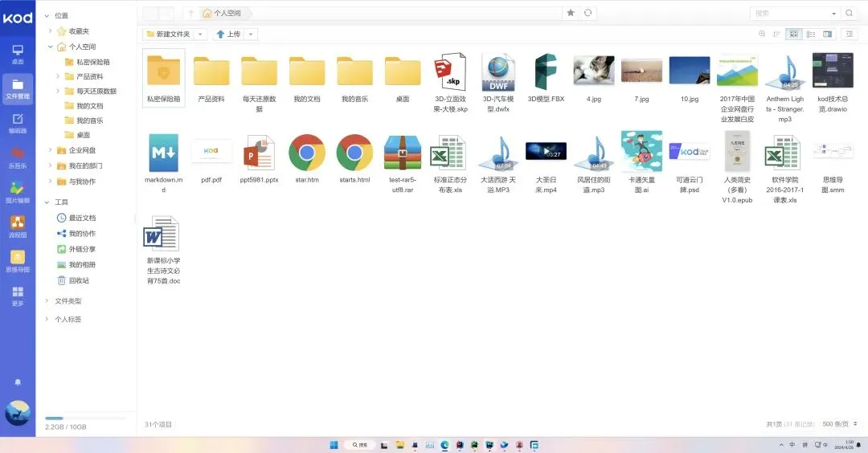
Task: Open the 上传 upload dropdown arrow
Action: tap(251, 35)
